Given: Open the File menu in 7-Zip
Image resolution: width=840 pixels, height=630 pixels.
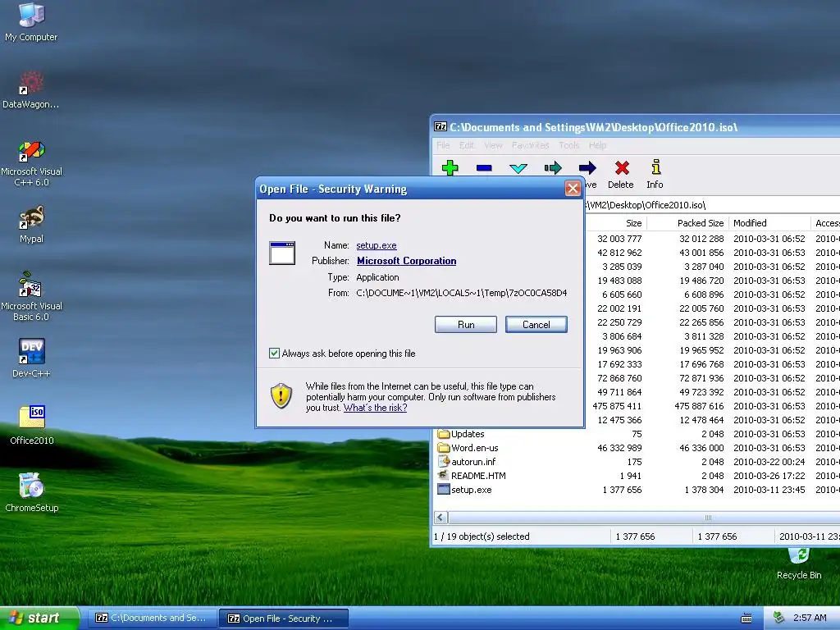Looking at the screenshot, I should 443,145.
